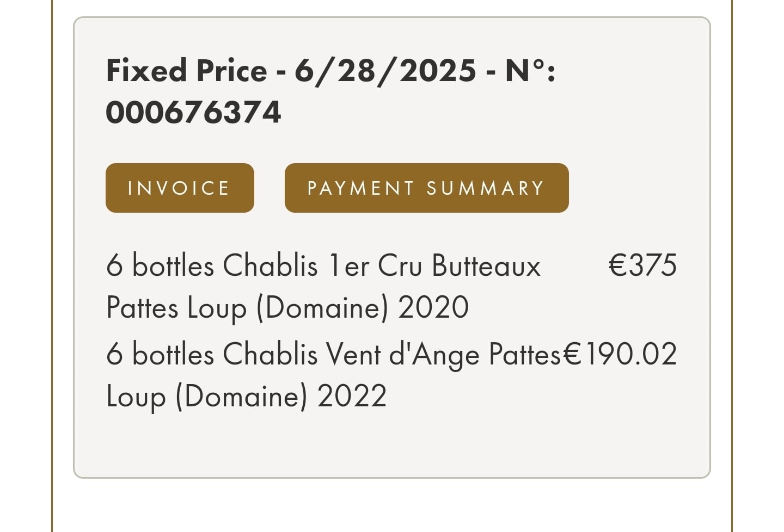Select the 1er Cru text
The width and height of the screenshot is (784, 532).
point(375,265)
